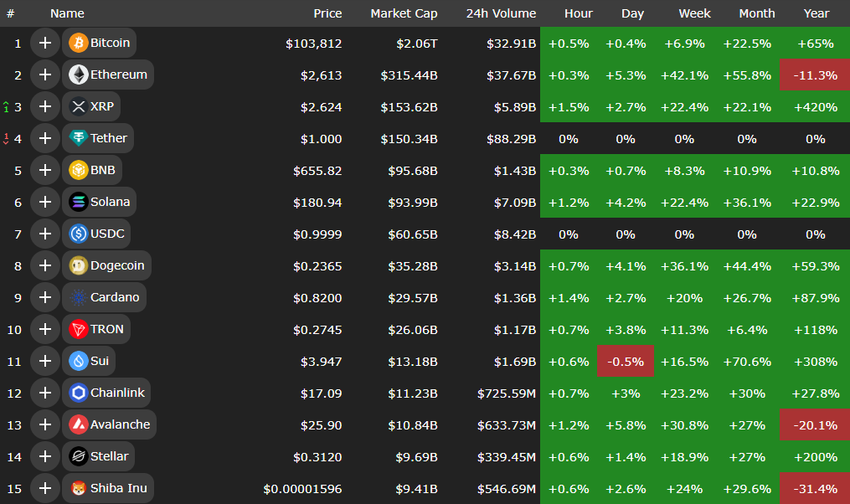Sort table by Day change header
This screenshot has width=850, height=504.
pos(632,13)
